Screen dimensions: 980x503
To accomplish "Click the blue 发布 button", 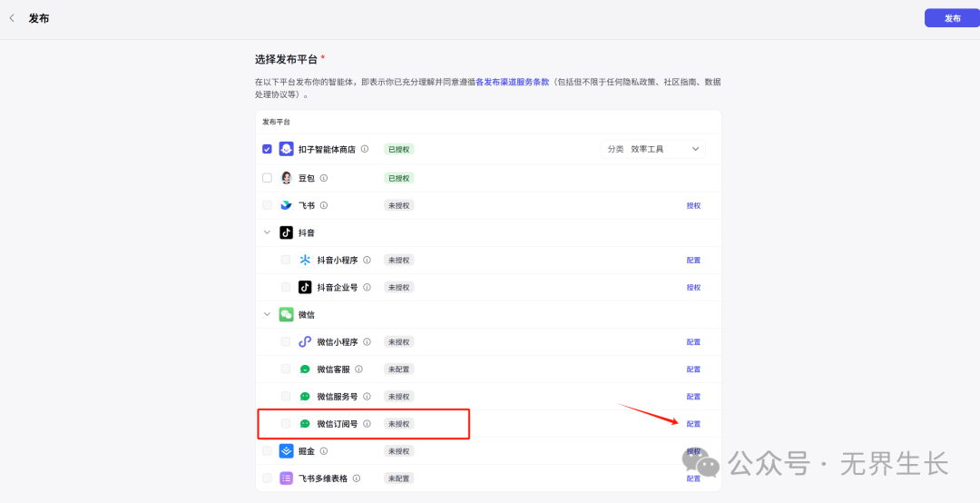I will coord(952,18).
